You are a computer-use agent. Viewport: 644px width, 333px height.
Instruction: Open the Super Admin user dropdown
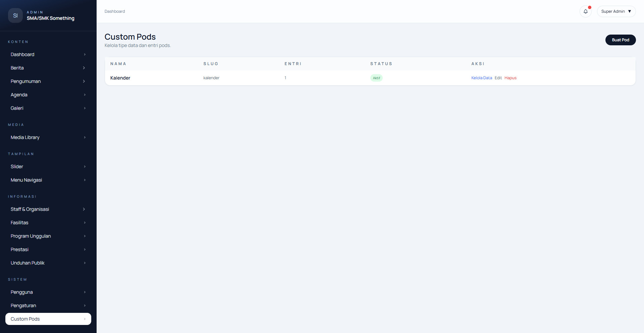pos(616,11)
